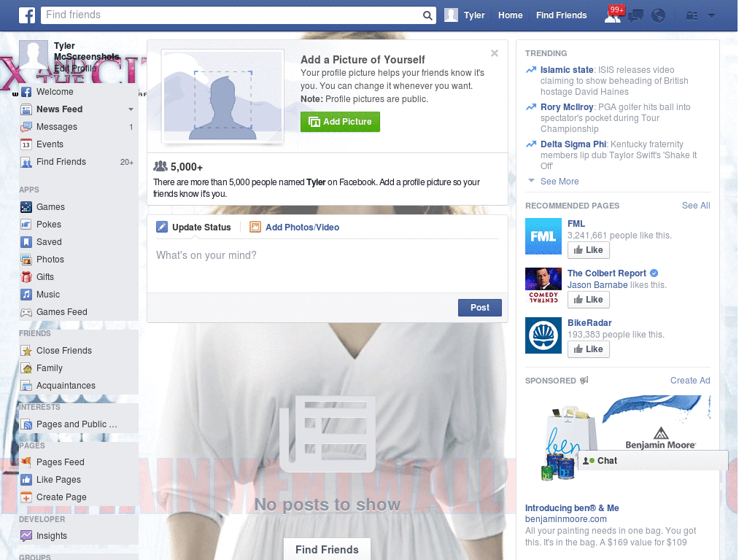Open Pages and Public icon
The image size is (747, 560).
pos(26,424)
